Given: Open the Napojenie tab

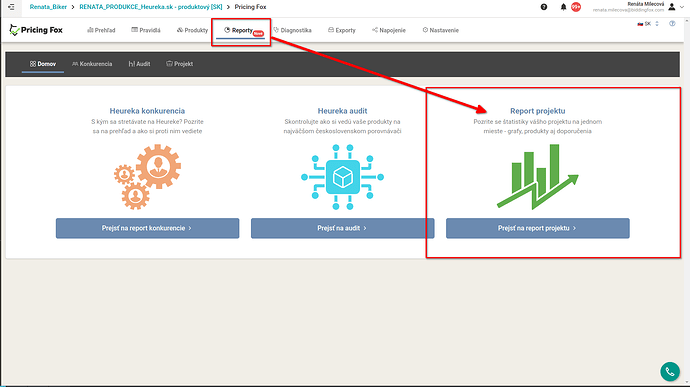Looking at the screenshot, I should click(x=389, y=30).
